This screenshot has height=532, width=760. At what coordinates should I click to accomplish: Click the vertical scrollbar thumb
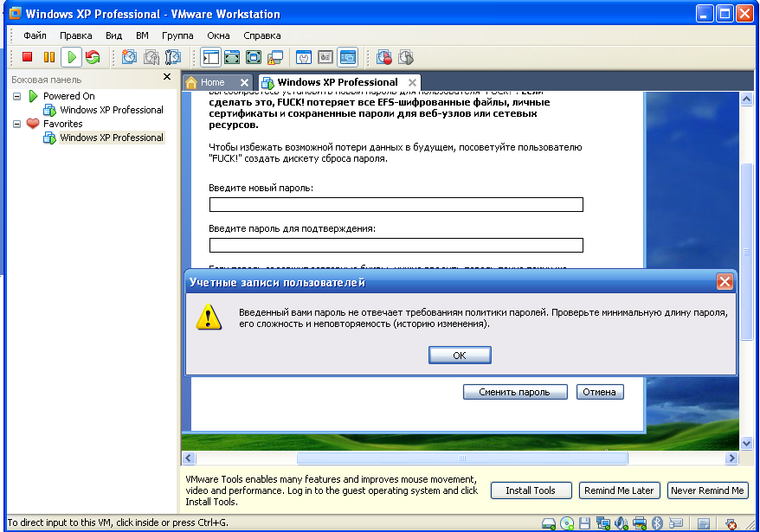click(x=746, y=252)
